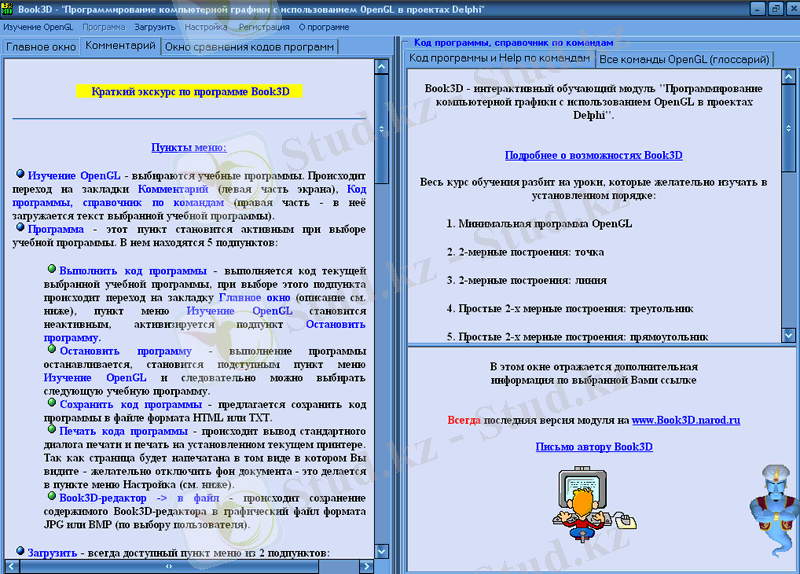Click lesson 3. 2-мерные построения: линия
This screenshot has width=800, height=574.
click(527, 280)
